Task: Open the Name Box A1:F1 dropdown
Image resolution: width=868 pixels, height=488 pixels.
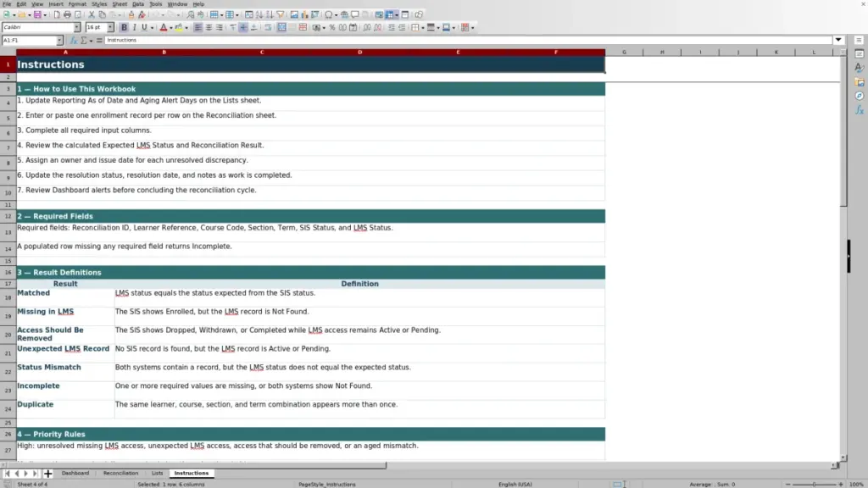Action: point(59,41)
